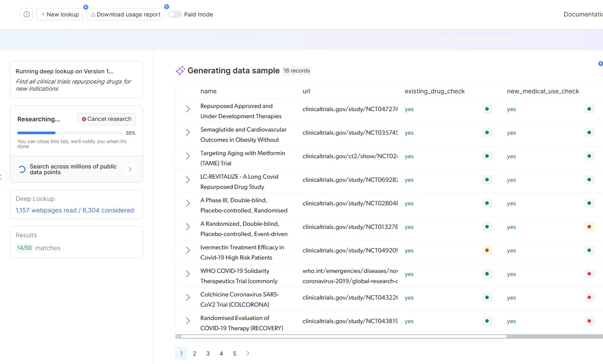Click the blue badge above Download usage report
The width and height of the screenshot is (603, 364).
tap(166, 6)
